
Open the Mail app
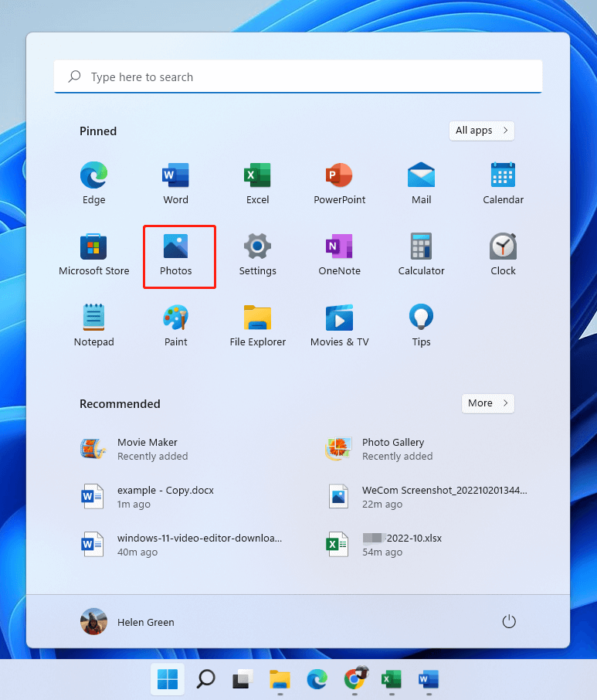pos(421,182)
